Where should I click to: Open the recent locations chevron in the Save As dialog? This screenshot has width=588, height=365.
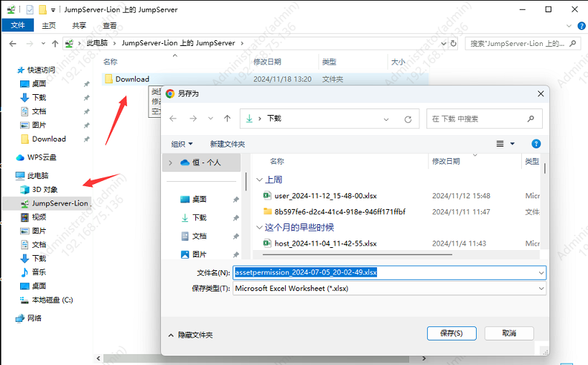[x=211, y=119]
